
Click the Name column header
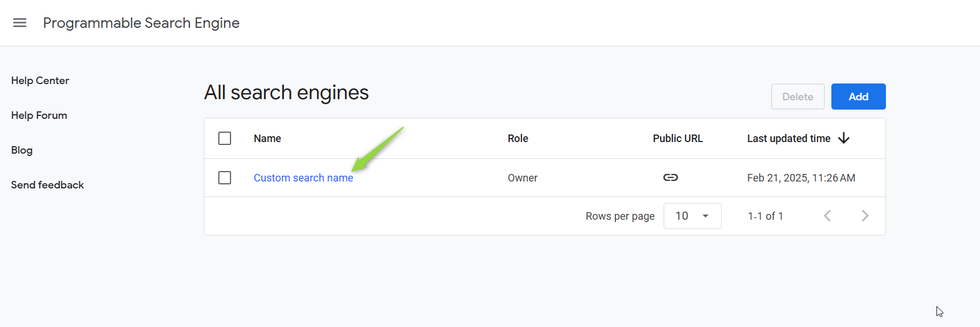click(267, 139)
